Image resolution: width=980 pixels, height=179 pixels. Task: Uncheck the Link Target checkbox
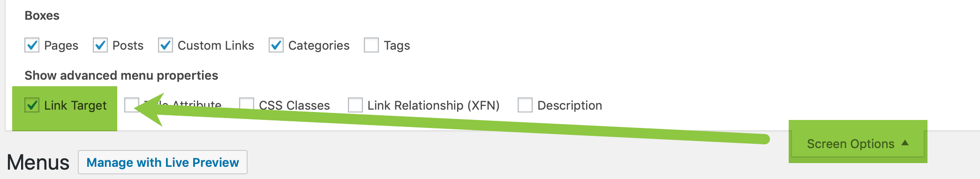(32, 105)
